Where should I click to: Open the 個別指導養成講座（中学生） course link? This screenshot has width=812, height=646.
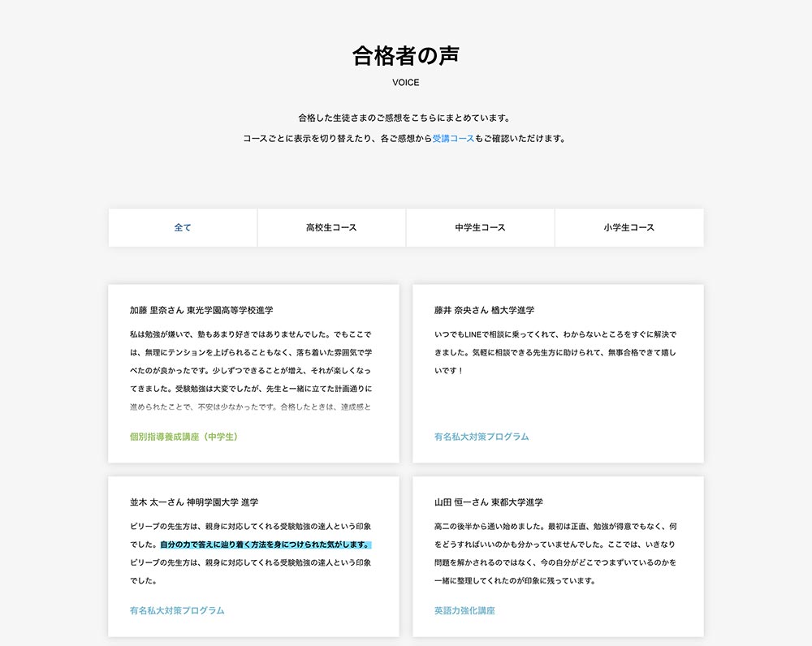tap(184, 437)
